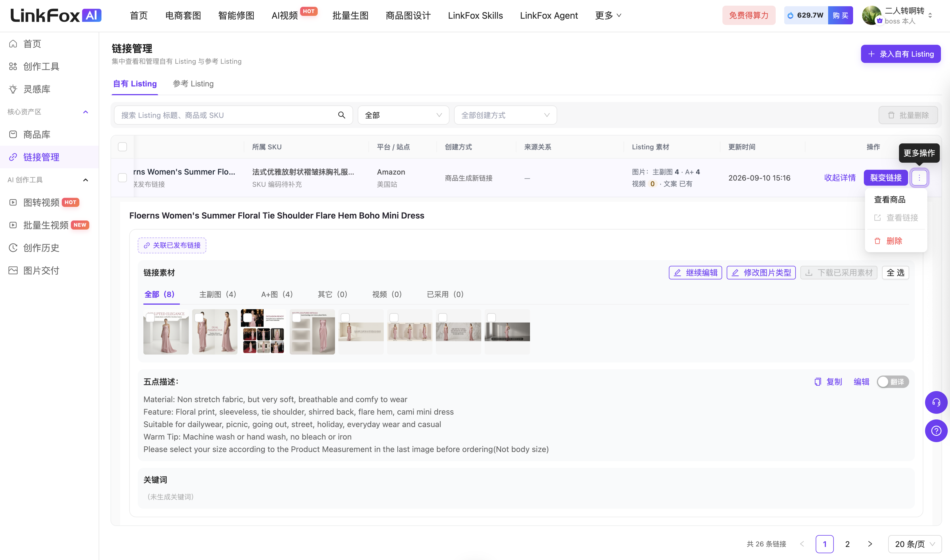Collapse the AI 创作工具 section

pyautogui.click(x=86, y=180)
